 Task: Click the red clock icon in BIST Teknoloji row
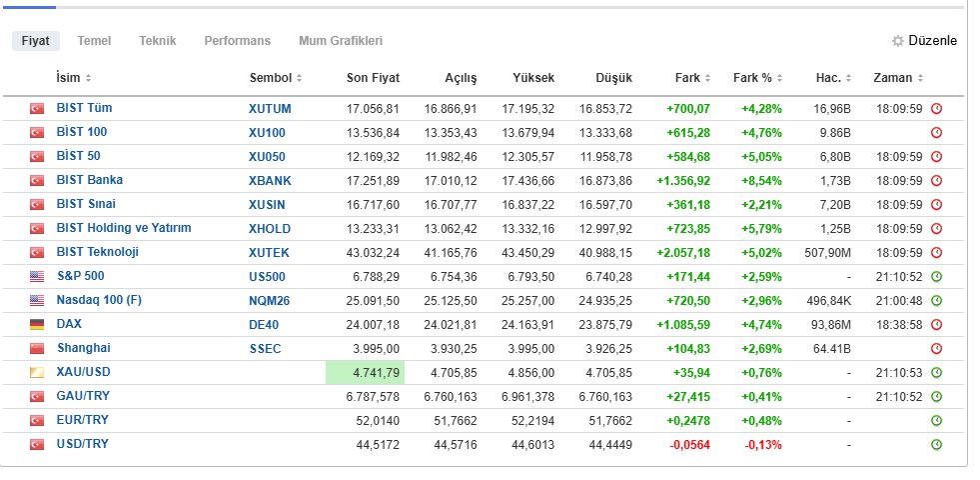[936, 253]
